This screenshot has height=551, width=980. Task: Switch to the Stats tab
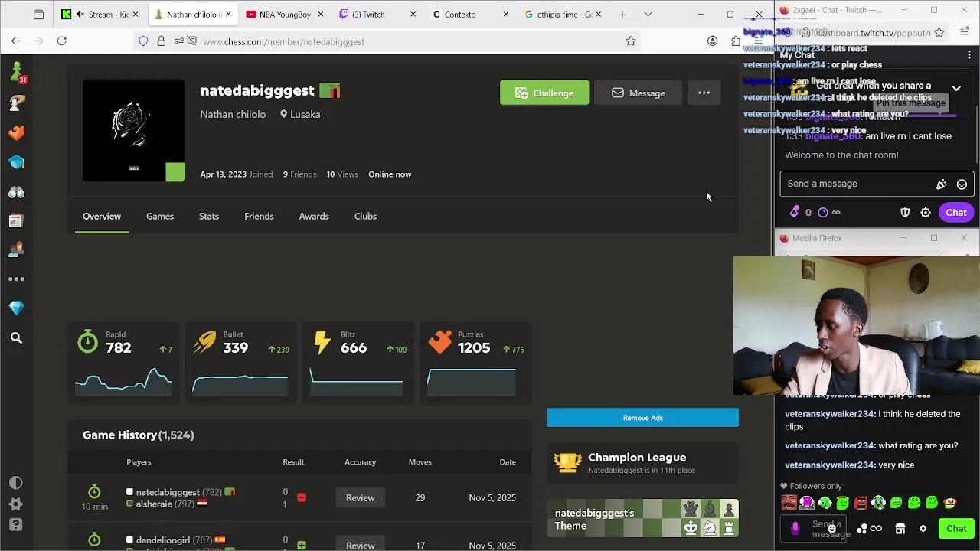(x=209, y=216)
